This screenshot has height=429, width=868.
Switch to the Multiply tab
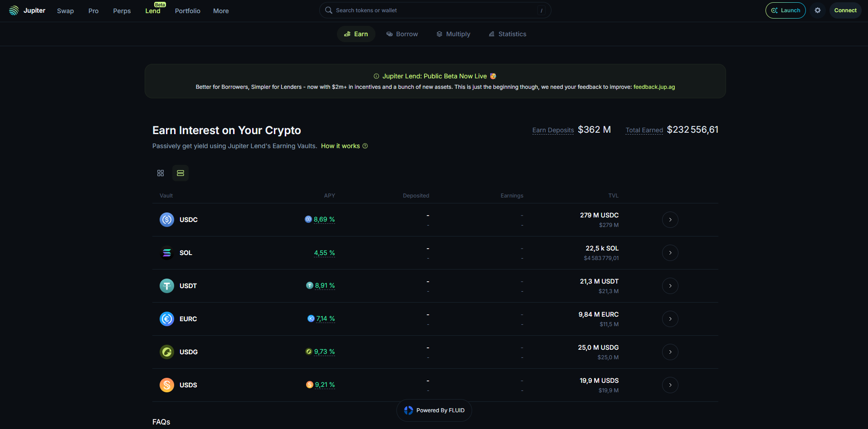pos(453,34)
